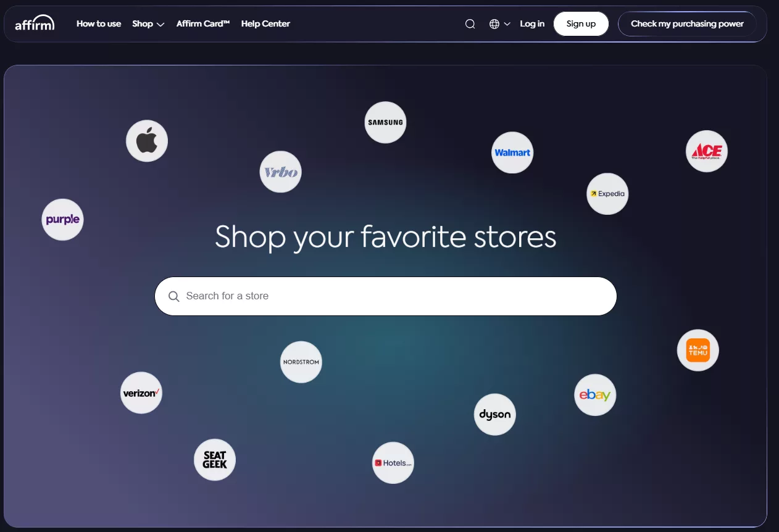Click the eBay store logo
Screen dimensions: 779x532
[595, 395]
